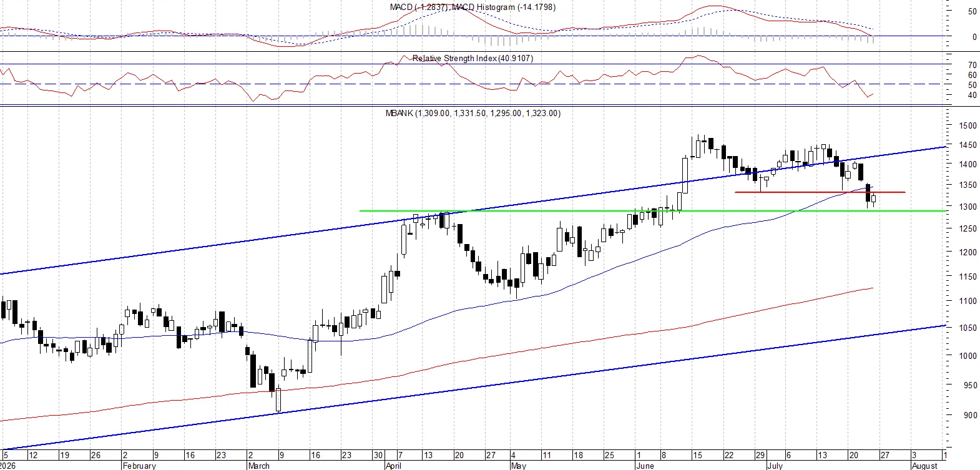This screenshot has height=470, width=980.
Task: Click the MBANK price header text
Action: [x=473, y=113]
